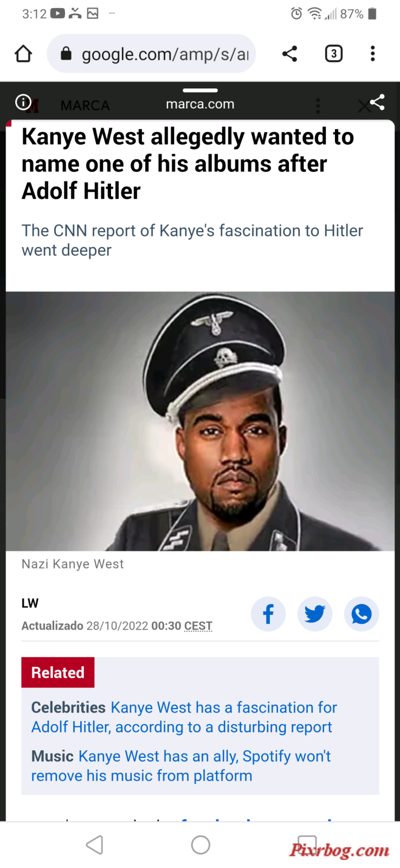
Task: Tap the google.com/amp address bar
Action: tap(151, 54)
